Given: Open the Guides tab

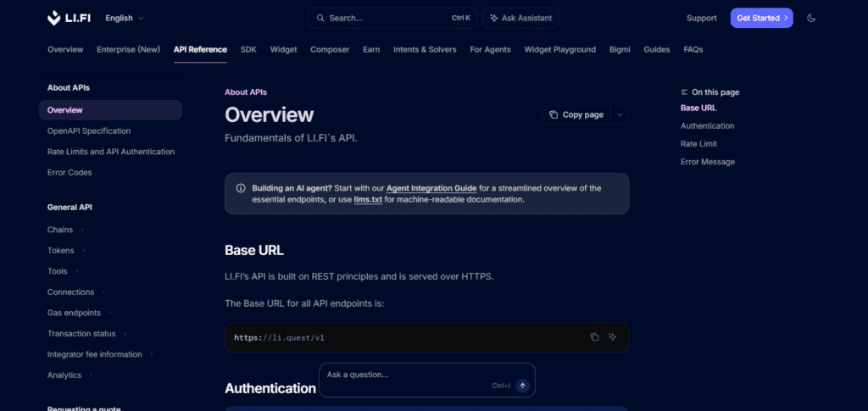Looking at the screenshot, I should [x=657, y=49].
